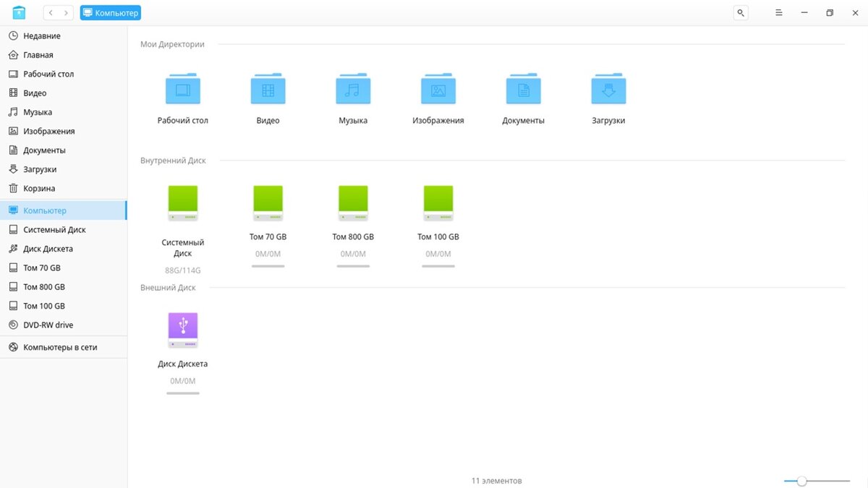Open the Видео folder icon
Screen dimensions: 868x488
tap(268, 88)
